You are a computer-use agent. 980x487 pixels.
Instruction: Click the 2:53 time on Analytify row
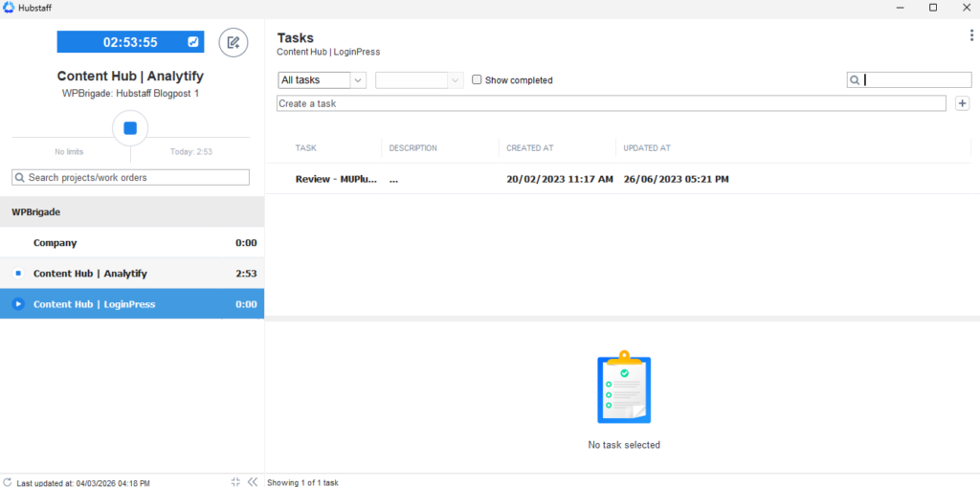pyautogui.click(x=246, y=274)
